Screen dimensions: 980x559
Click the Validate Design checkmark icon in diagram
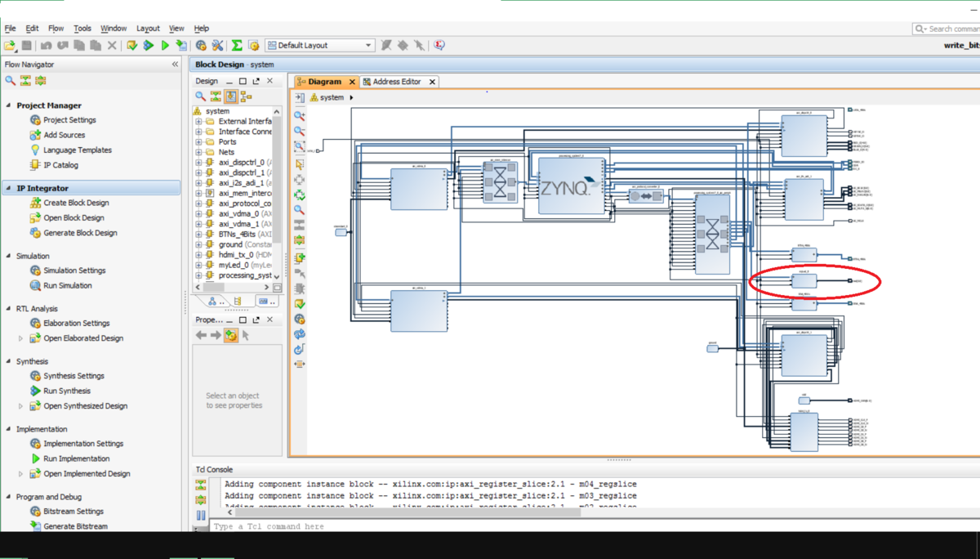point(300,304)
